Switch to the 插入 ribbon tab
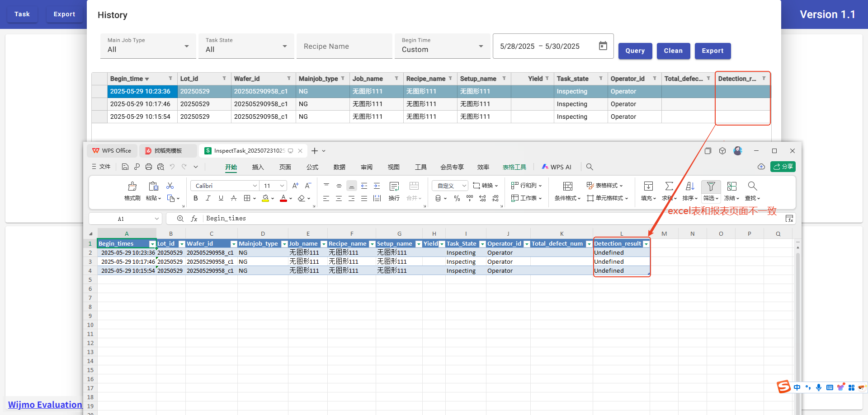Viewport: 868px width, 415px height. coord(258,167)
